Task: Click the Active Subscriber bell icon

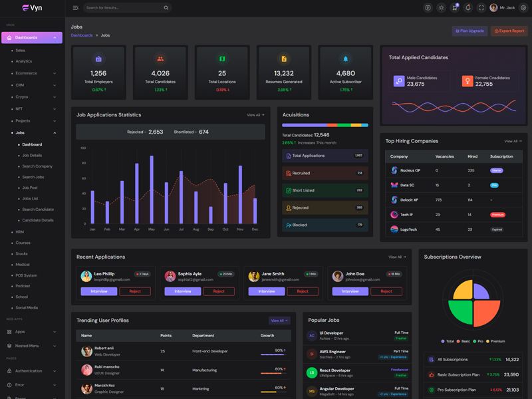Action: 345,59
